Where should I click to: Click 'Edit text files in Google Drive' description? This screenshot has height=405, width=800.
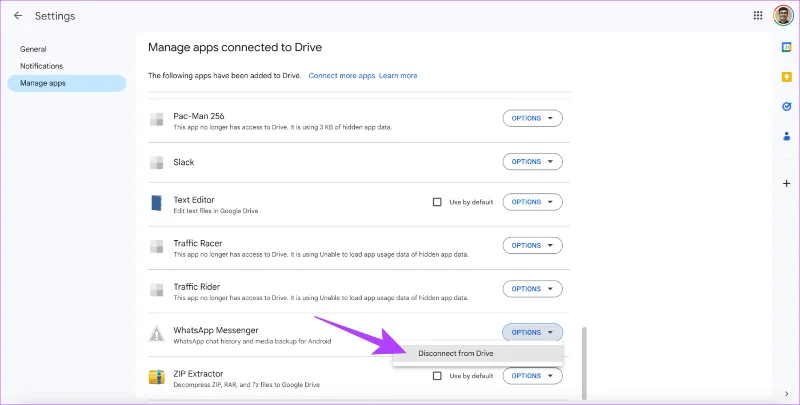pos(216,211)
